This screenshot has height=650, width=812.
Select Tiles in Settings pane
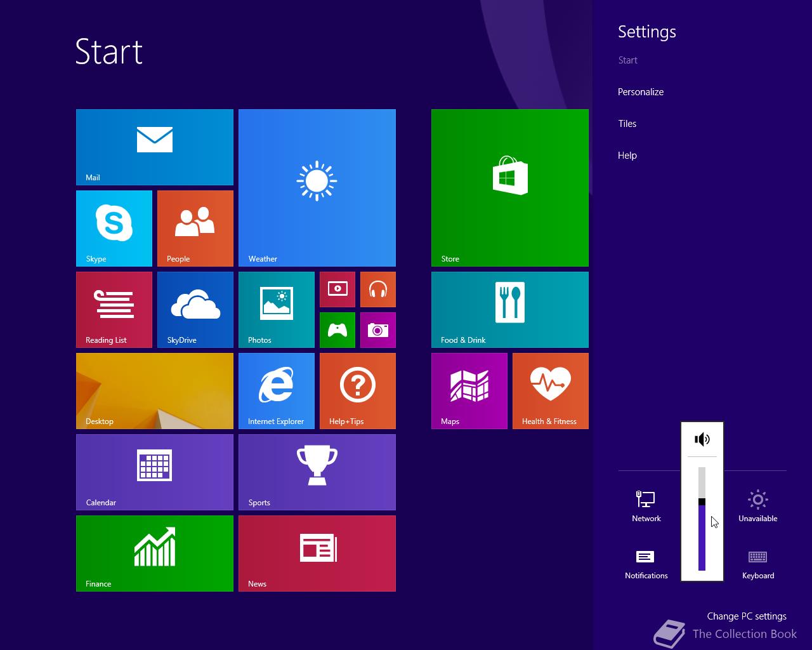(627, 124)
